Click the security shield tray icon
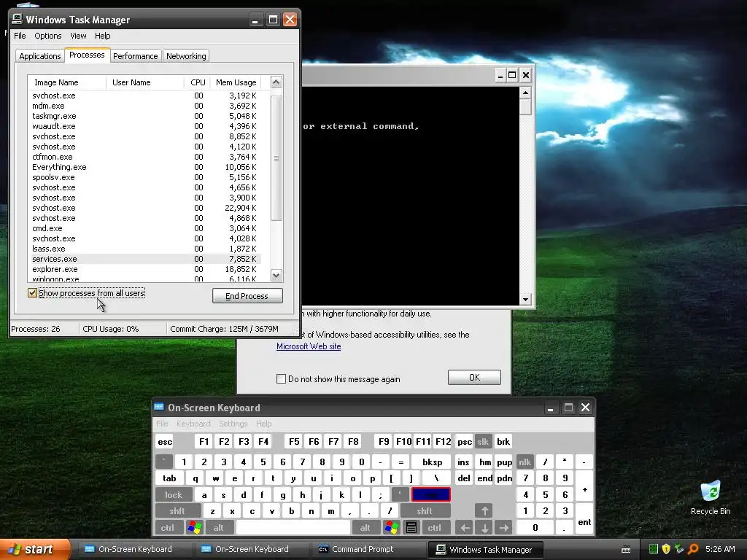 [x=666, y=549]
